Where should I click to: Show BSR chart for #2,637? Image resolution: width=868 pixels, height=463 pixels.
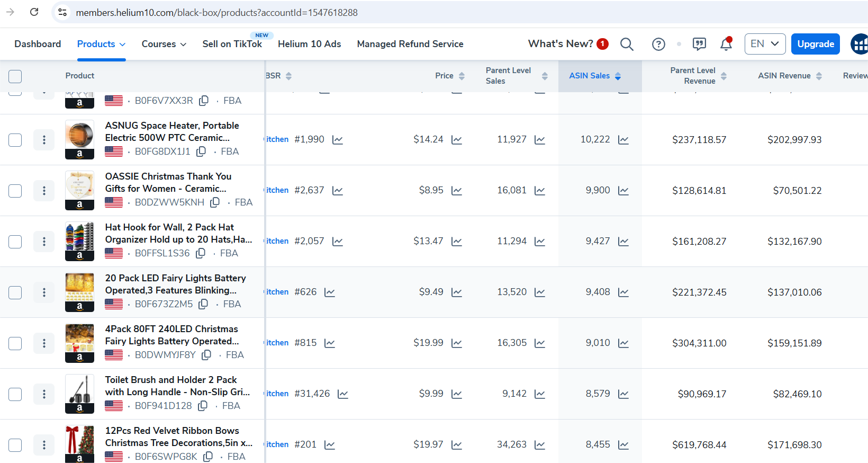tap(338, 191)
